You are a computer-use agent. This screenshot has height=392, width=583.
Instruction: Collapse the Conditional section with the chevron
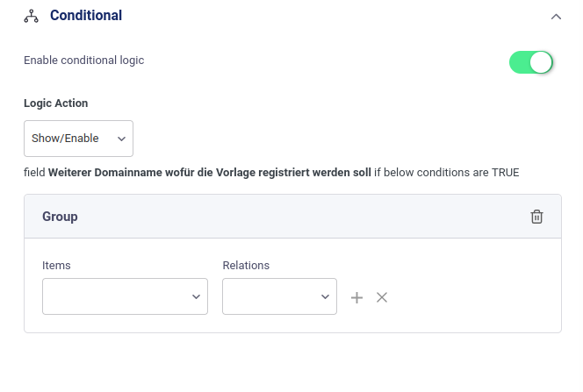[x=555, y=16]
